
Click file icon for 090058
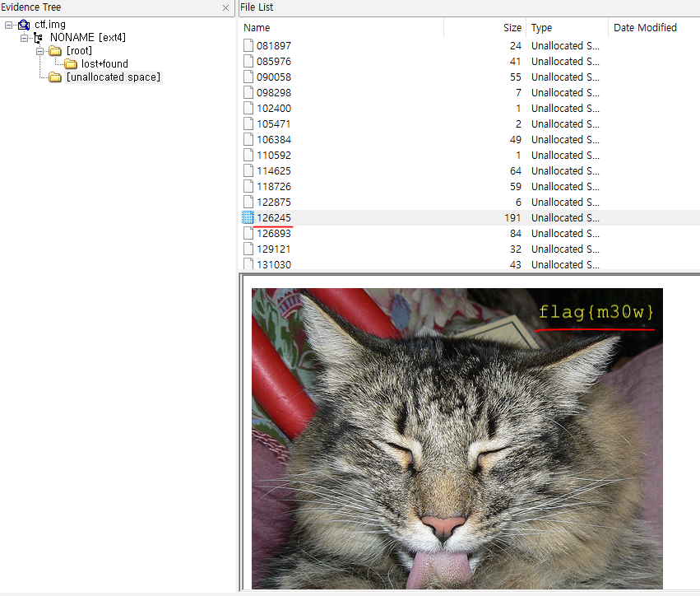tap(248, 77)
